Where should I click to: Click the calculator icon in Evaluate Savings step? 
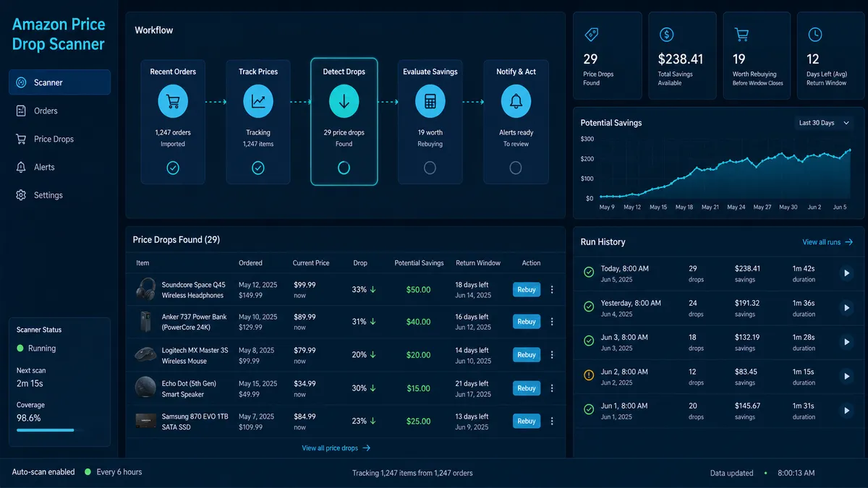pos(430,102)
